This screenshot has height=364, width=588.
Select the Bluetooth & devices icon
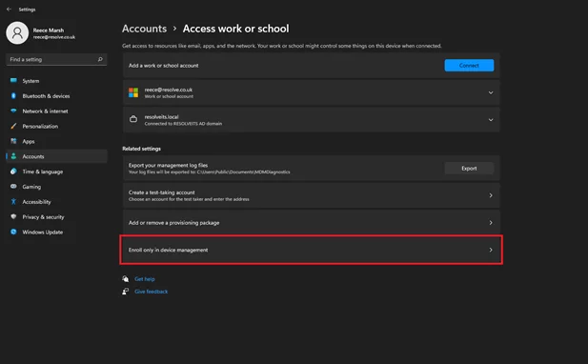click(x=14, y=96)
